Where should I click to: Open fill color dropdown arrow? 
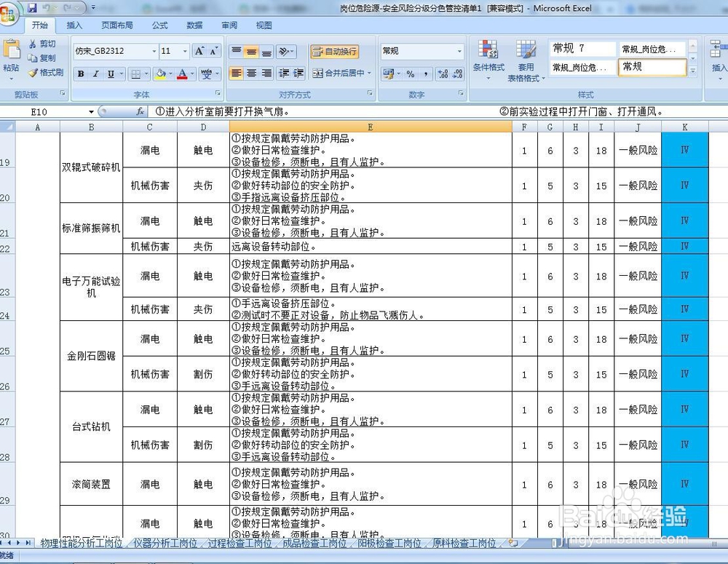[170, 74]
